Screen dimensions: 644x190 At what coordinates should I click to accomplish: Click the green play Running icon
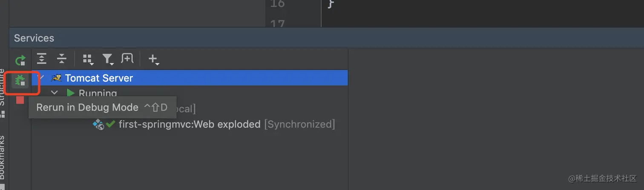tap(71, 93)
